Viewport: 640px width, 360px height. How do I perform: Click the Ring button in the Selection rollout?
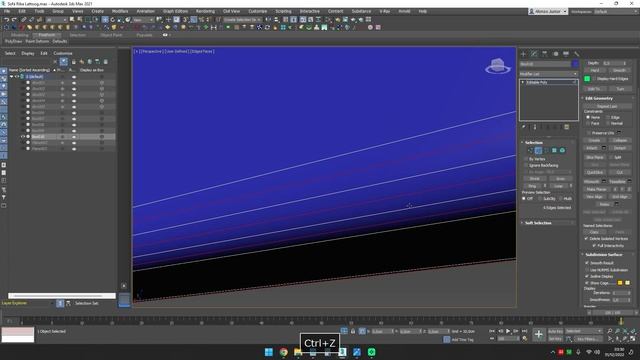(x=532, y=186)
